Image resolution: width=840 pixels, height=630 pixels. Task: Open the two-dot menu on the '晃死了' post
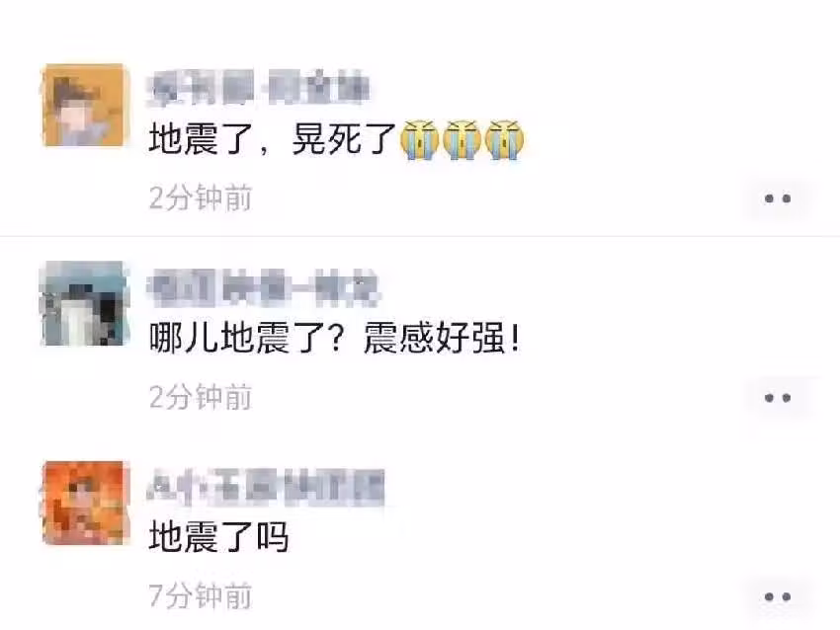pos(778,198)
